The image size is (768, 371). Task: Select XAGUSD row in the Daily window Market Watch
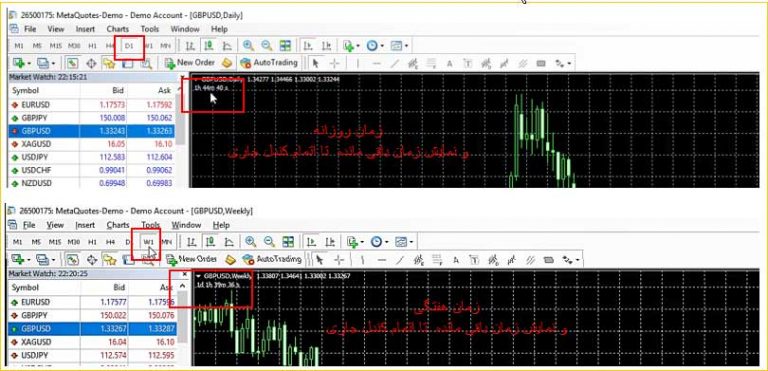pos(92,144)
